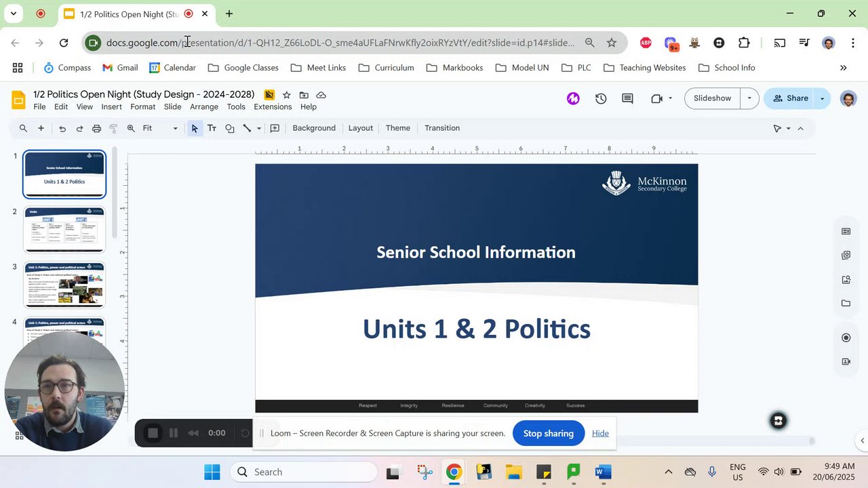Image resolution: width=868 pixels, height=488 pixels.
Task: Open the Arrange menu
Action: tap(203, 107)
